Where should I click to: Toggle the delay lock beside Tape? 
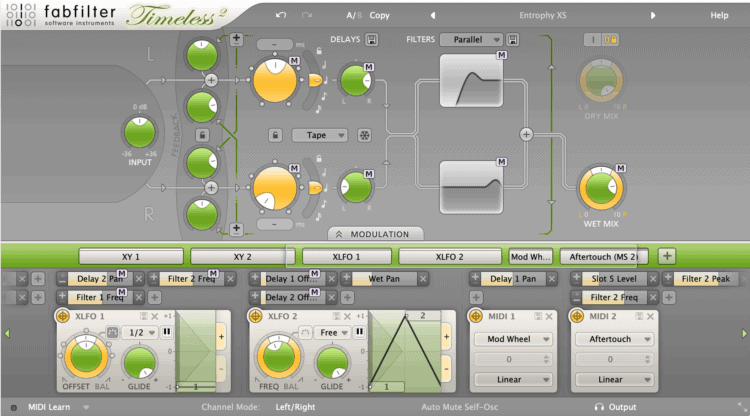tap(275, 135)
